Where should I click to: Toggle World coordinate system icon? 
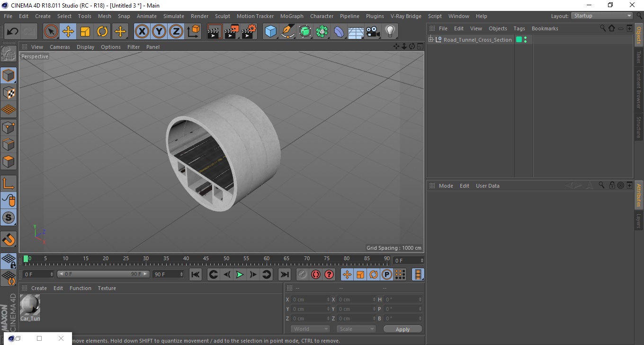pos(193,32)
